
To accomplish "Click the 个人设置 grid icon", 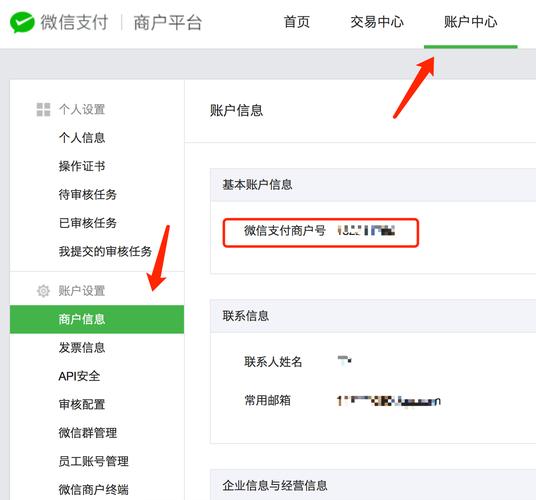I will point(43,109).
